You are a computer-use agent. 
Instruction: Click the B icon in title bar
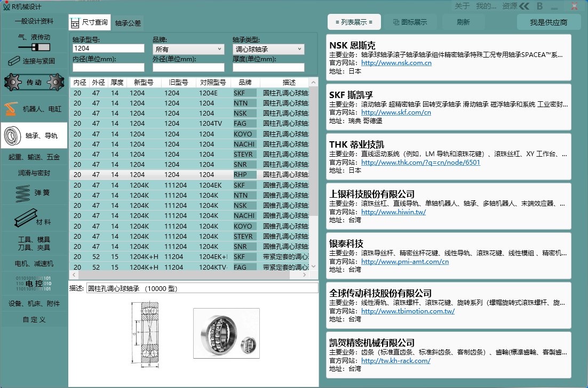point(539,6)
